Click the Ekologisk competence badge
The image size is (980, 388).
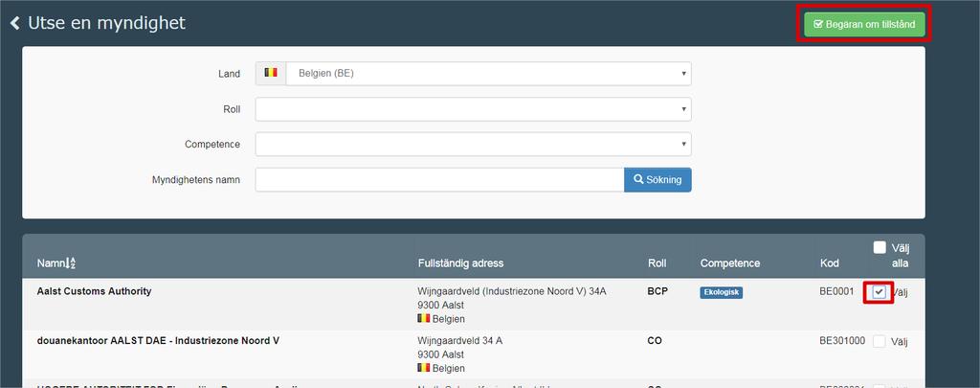(x=722, y=292)
